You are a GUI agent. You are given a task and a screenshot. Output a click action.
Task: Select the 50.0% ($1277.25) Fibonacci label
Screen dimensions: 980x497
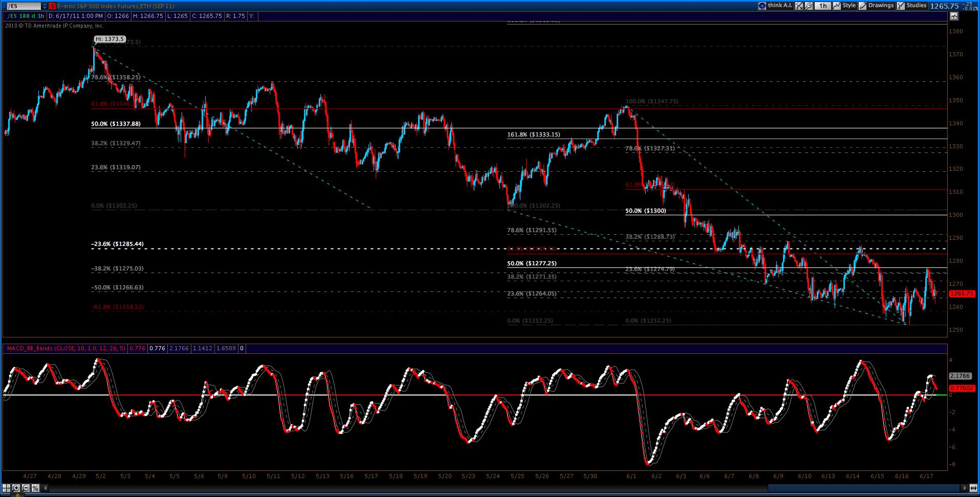tap(532, 263)
